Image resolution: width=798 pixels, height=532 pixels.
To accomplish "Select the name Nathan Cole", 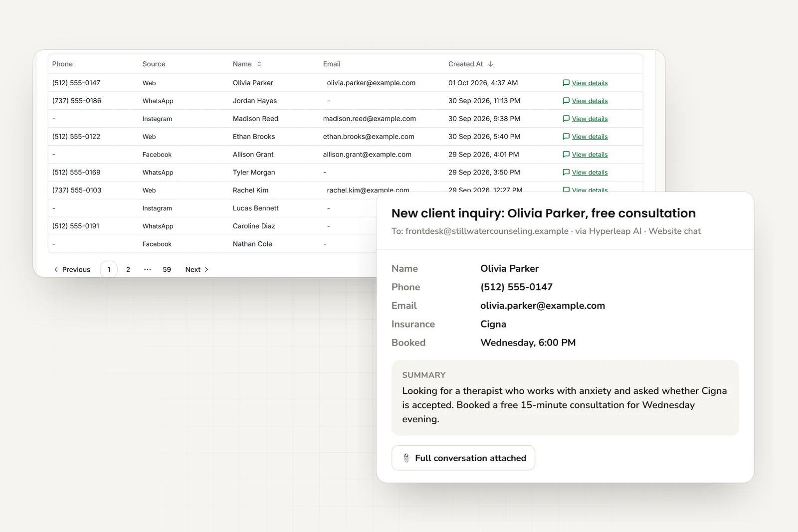I will click(x=252, y=244).
